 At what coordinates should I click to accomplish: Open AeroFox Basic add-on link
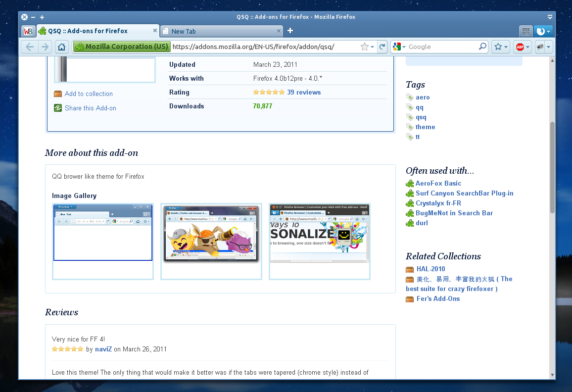coord(438,183)
